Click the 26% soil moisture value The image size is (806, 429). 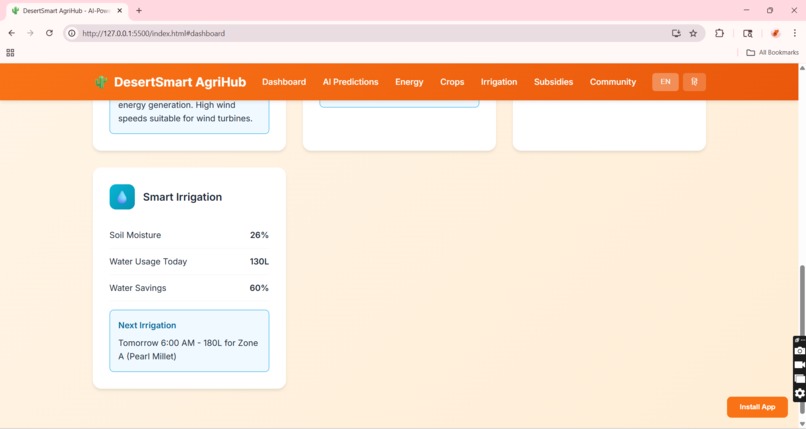(x=259, y=235)
